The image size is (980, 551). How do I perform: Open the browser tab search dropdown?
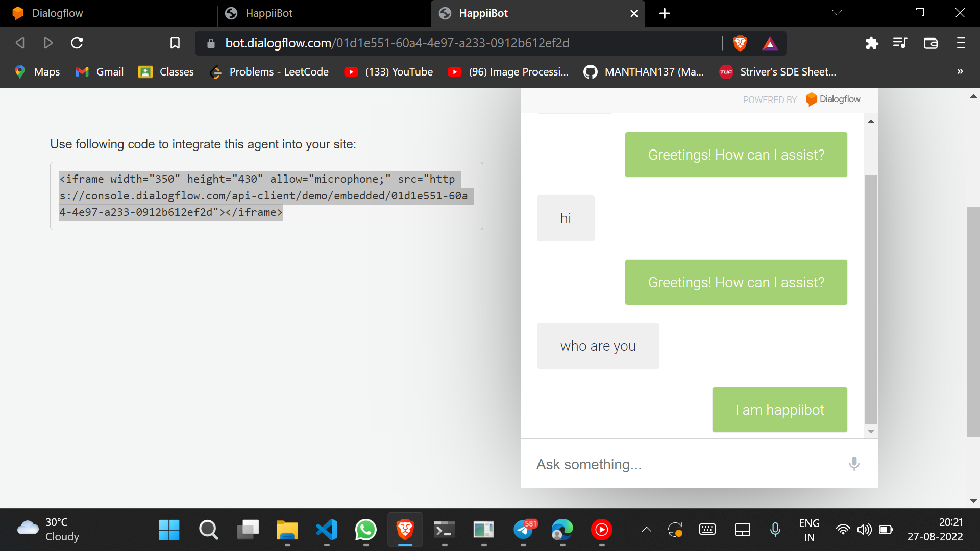pos(837,13)
